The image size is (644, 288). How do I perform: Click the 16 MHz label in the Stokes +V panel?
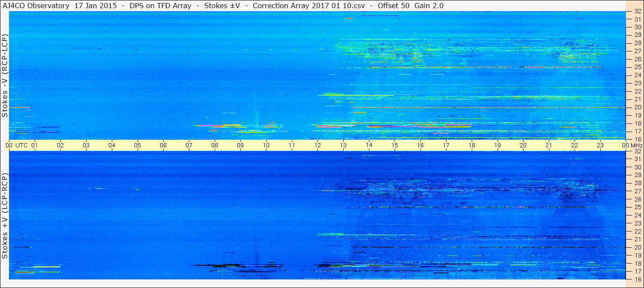point(637,279)
